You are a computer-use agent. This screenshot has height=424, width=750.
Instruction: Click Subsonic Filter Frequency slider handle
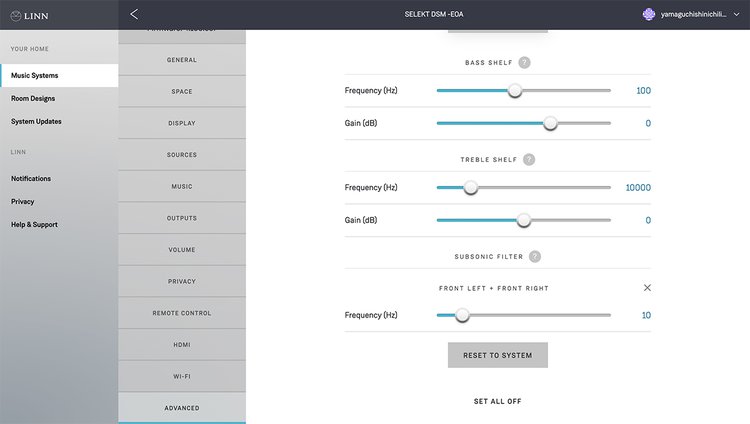(x=462, y=315)
